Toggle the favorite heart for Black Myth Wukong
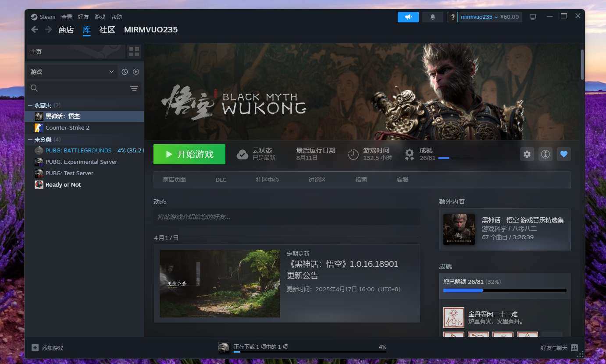 click(564, 154)
